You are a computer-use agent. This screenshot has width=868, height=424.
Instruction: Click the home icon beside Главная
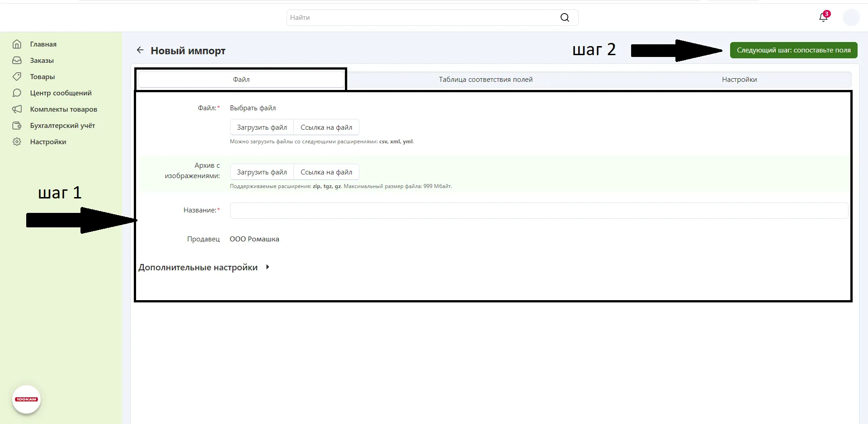17,44
